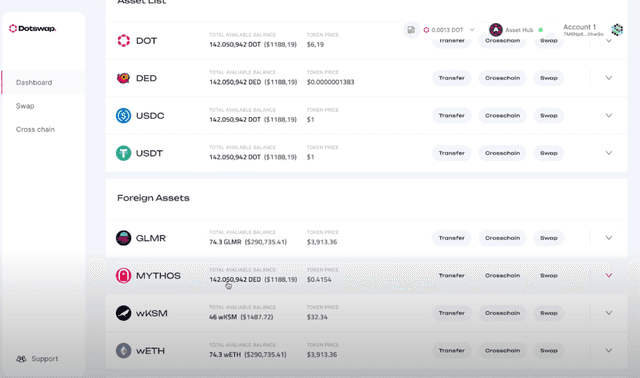Click the USDT token icon
The width and height of the screenshot is (640, 378).
tap(123, 153)
